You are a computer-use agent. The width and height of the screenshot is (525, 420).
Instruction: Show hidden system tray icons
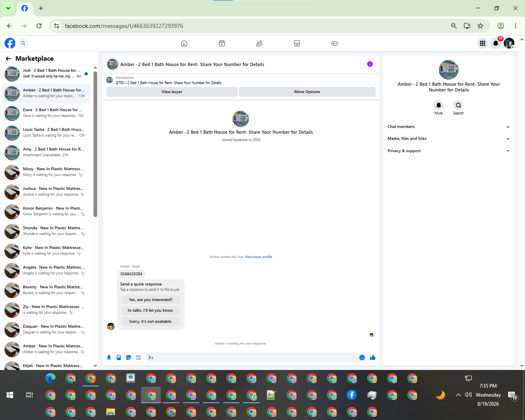click(x=458, y=395)
